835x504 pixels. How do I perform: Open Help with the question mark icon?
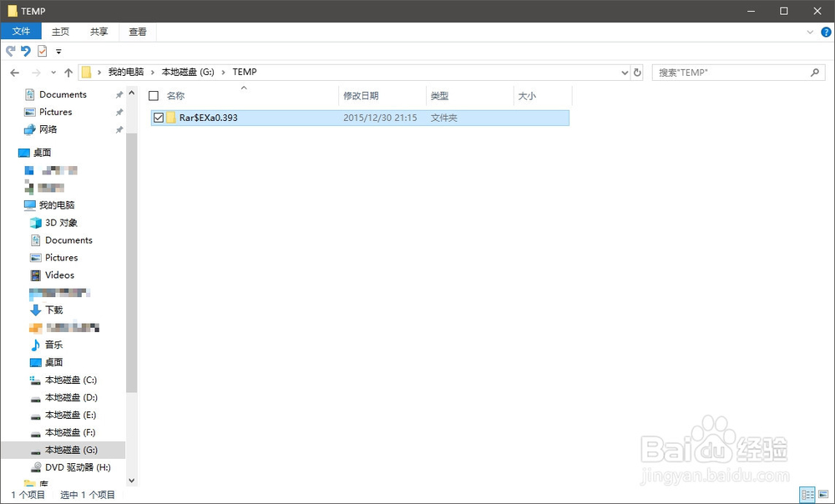pos(826,32)
